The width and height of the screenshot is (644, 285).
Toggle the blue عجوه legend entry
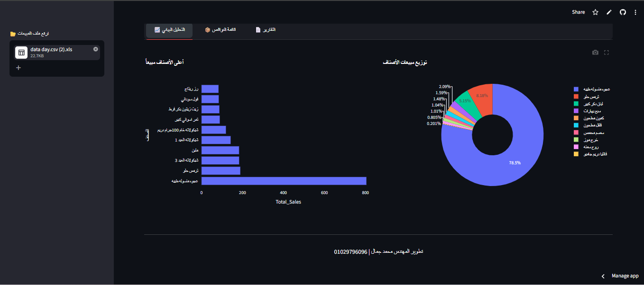(591, 89)
